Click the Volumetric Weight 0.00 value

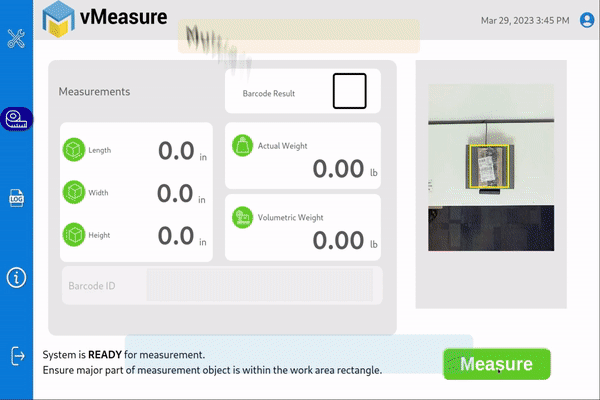pyautogui.click(x=338, y=240)
